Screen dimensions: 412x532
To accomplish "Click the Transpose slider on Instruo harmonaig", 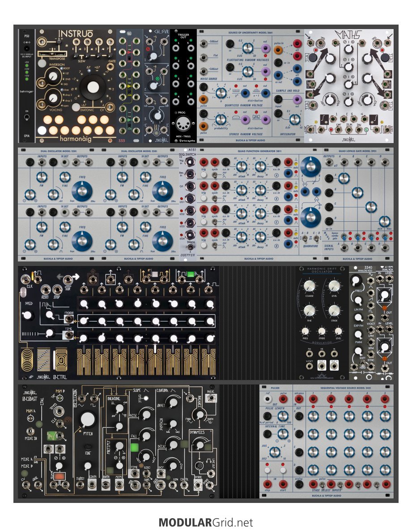I will coord(51,54).
